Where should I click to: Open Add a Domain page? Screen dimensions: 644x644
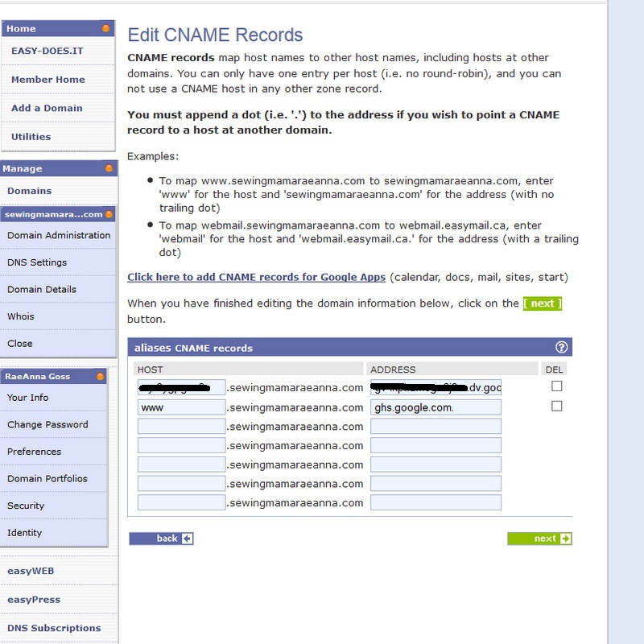[47, 108]
